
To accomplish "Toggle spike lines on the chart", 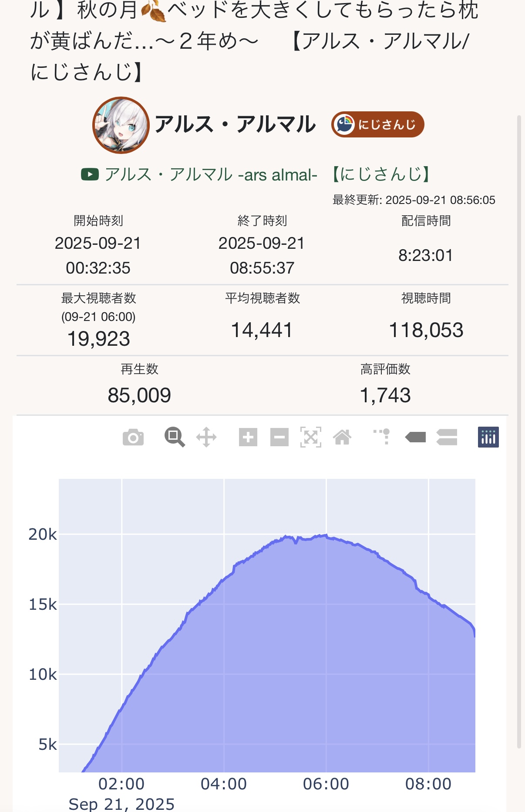I will tap(382, 436).
